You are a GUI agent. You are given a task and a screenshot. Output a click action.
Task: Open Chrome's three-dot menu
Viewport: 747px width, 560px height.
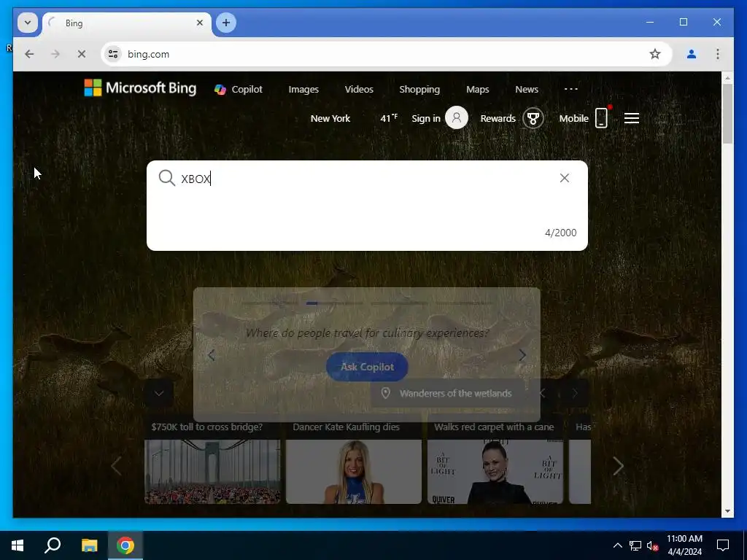point(718,54)
